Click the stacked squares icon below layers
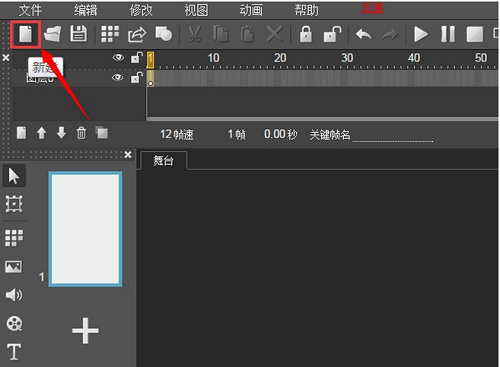 [x=102, y=132]
